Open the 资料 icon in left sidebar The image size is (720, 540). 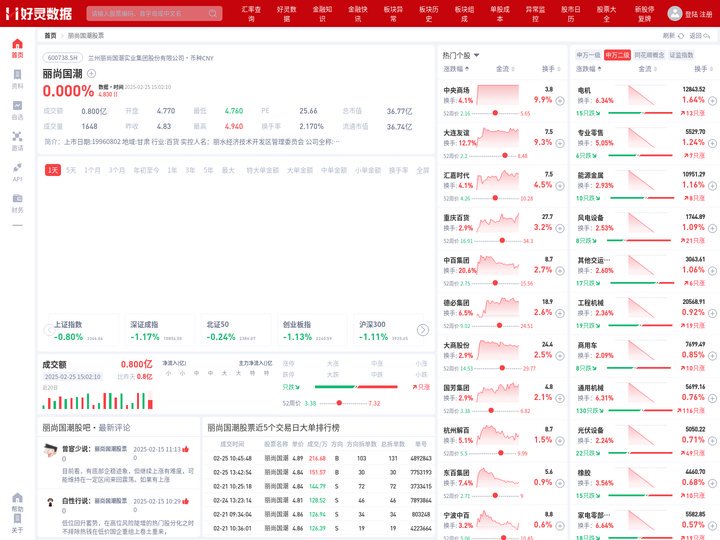point(17,74)
